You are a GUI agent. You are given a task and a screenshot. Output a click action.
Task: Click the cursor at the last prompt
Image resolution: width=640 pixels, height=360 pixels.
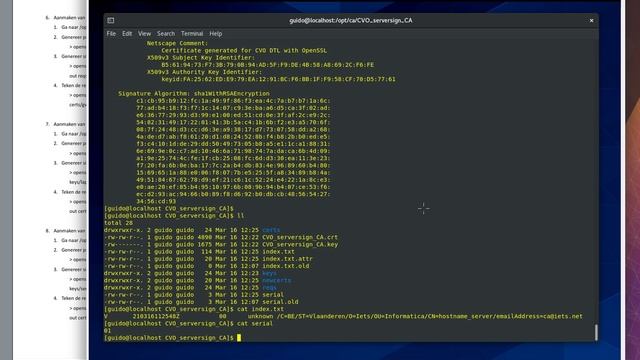pos(239,338)
